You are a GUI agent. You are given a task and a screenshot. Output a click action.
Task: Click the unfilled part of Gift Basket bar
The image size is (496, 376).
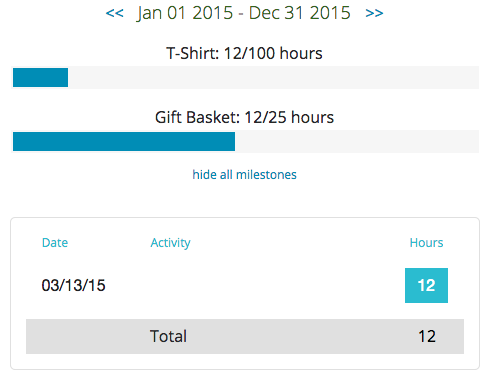click(357, 141)
